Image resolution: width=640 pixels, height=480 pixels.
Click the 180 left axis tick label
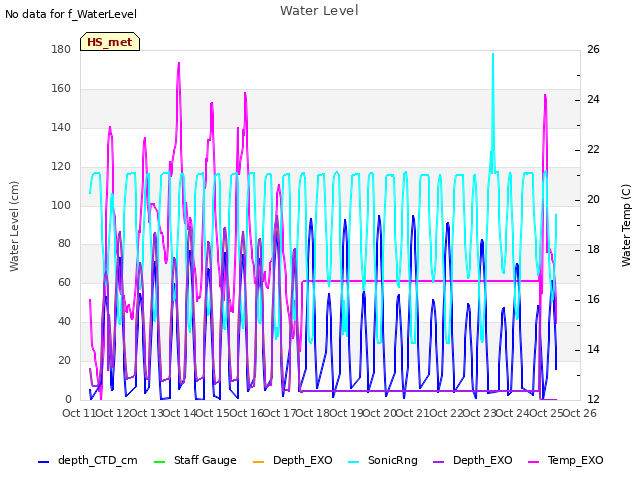(x=61, y=49)
